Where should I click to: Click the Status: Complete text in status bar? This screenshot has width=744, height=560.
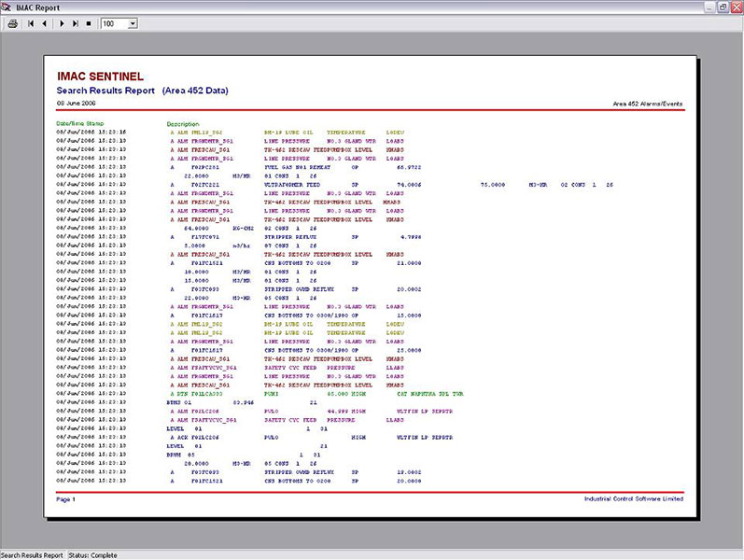point(92,554)
